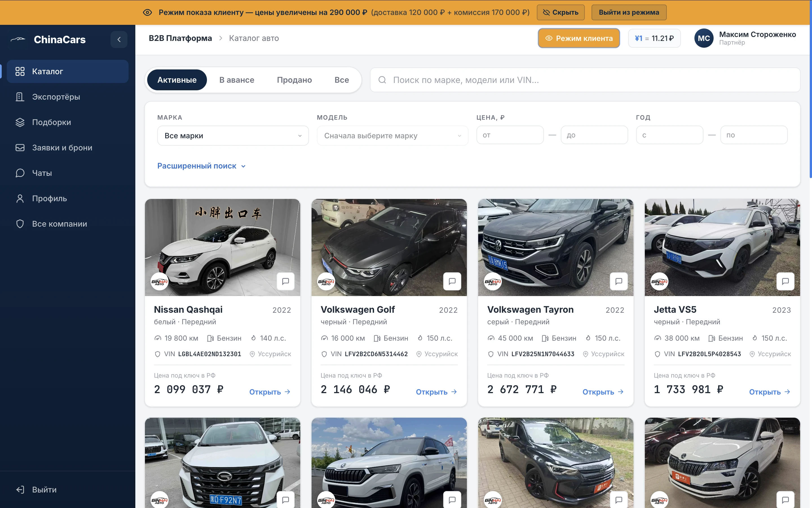
Task: Click the MC user avatar
Action: click(704, 38)
